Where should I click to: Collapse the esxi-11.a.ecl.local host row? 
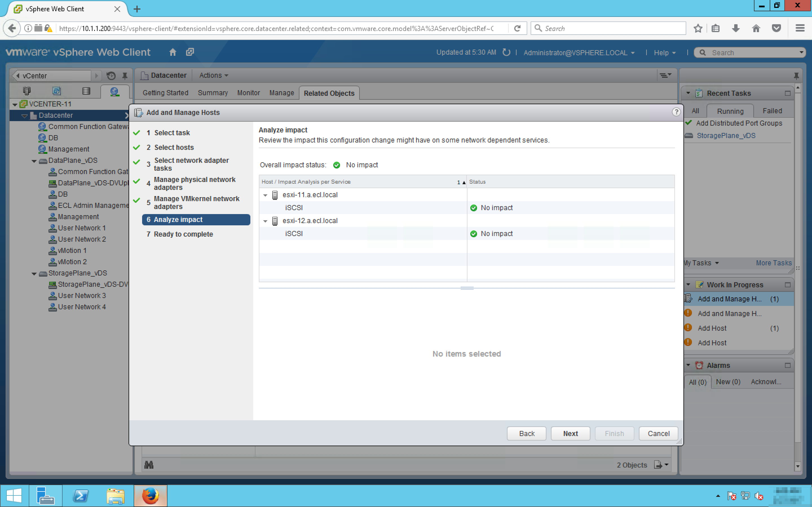pyautogui.click(x=265, y=195)
